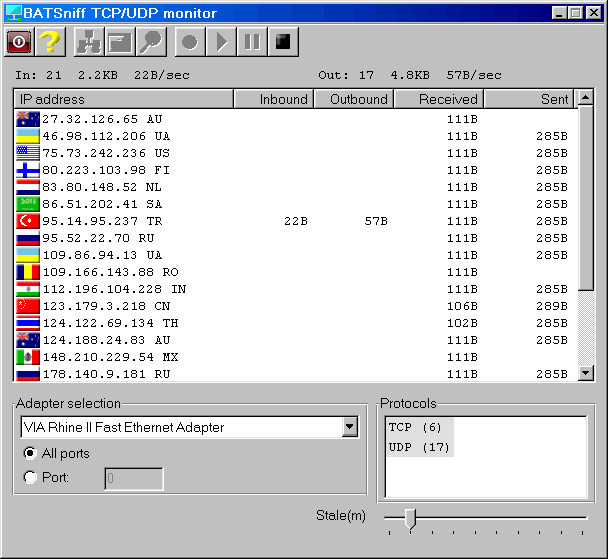Minimize the BATSniff window

[560, 13]
